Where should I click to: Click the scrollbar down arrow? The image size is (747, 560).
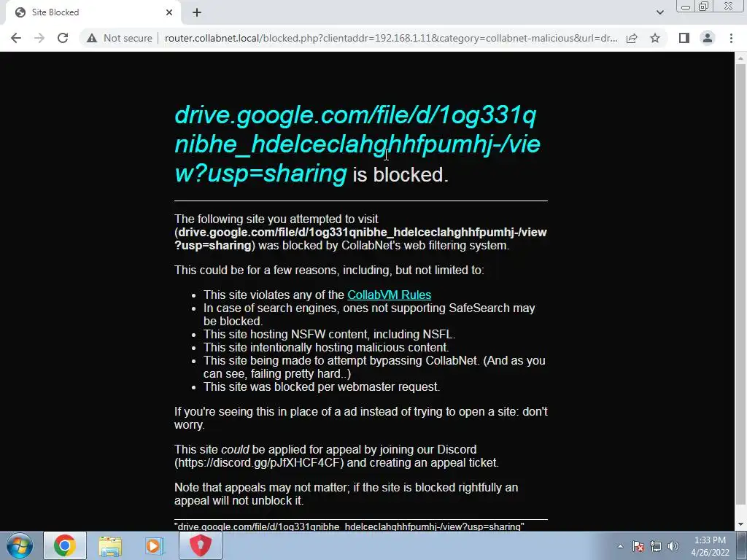point(740,525)
